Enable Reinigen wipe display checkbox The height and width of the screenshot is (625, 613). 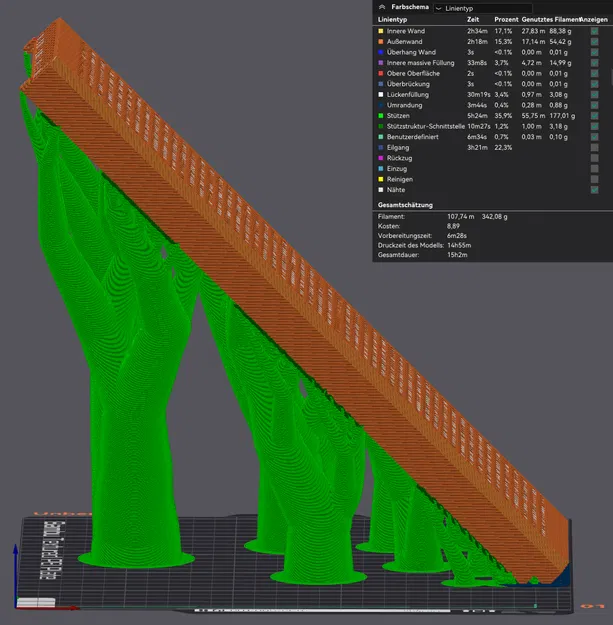pos(594,179)
